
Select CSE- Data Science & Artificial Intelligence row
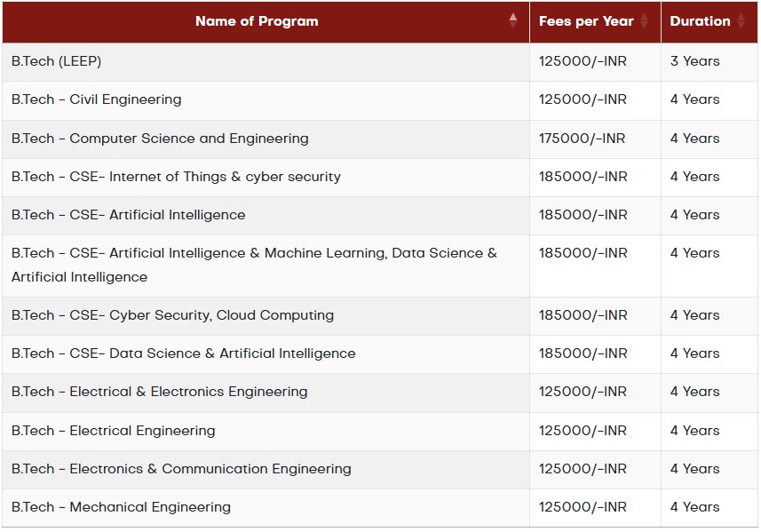click(x=380, y=353)
